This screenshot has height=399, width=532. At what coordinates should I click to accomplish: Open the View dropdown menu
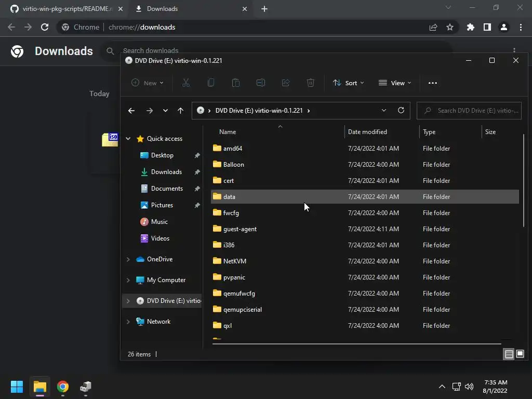[x=395, y=83]
